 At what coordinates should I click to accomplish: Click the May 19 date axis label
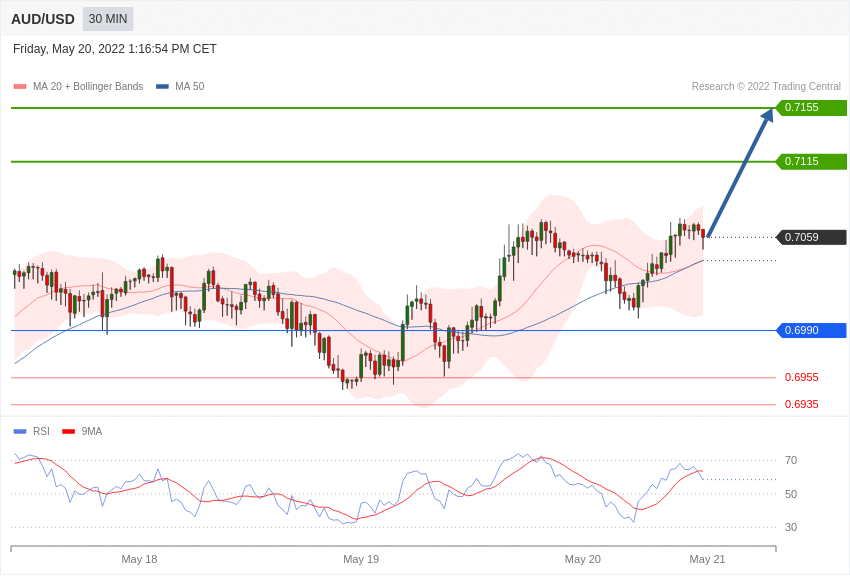pyautogui.click(x=361, y=559)
